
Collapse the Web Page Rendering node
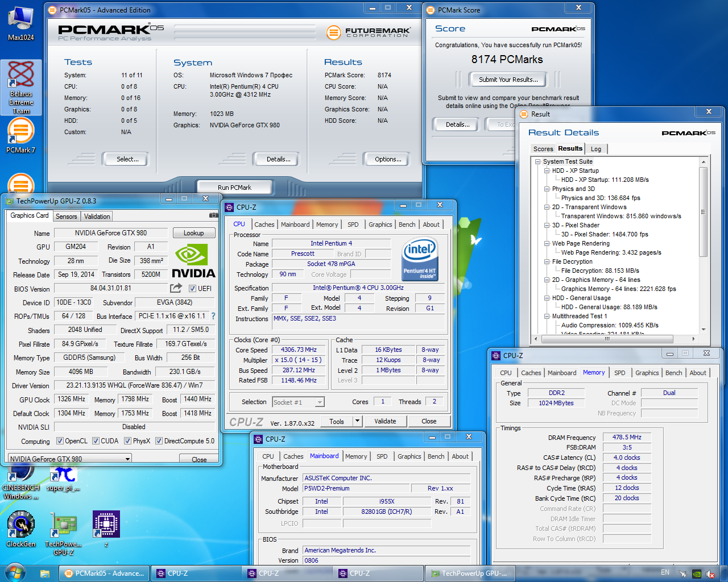547,243
